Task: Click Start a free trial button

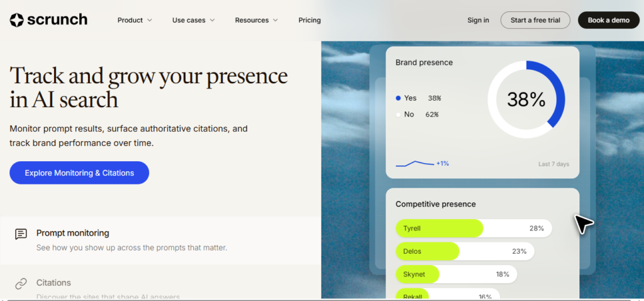Action: click(x=535, y=20)
